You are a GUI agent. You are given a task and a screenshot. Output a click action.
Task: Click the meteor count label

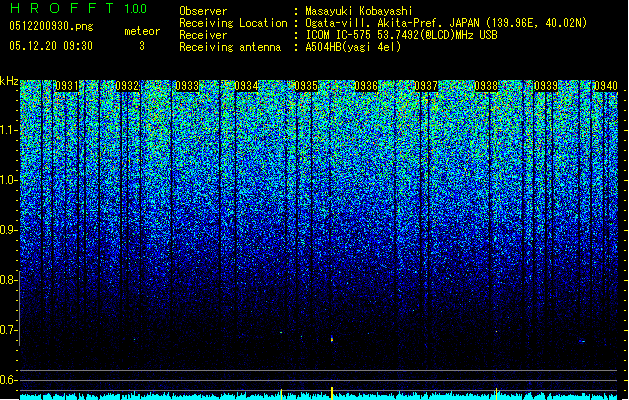click(x=142, y=31)
